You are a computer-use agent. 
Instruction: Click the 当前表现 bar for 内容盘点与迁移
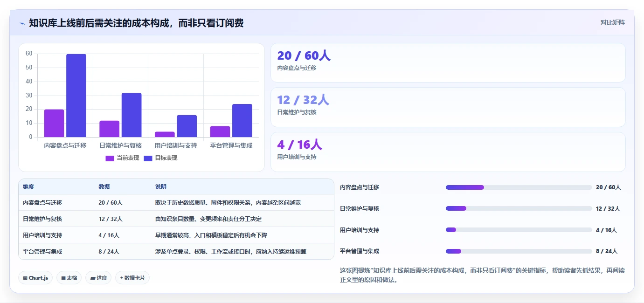coord(54,123)
